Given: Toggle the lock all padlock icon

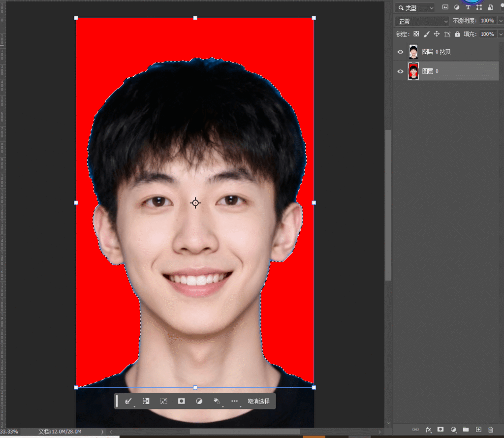Looking at the screenshot, I should (x=457, y=34).
